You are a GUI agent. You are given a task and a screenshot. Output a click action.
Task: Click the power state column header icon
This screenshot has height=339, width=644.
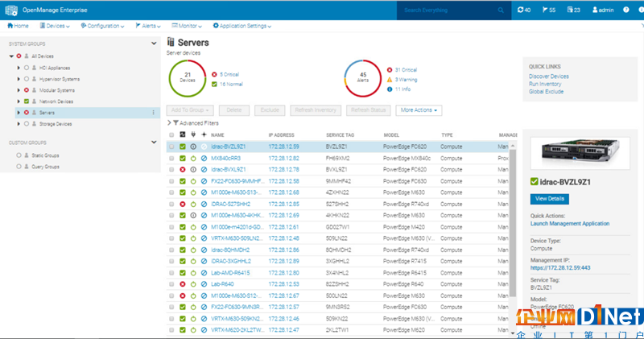pos(193,134)
